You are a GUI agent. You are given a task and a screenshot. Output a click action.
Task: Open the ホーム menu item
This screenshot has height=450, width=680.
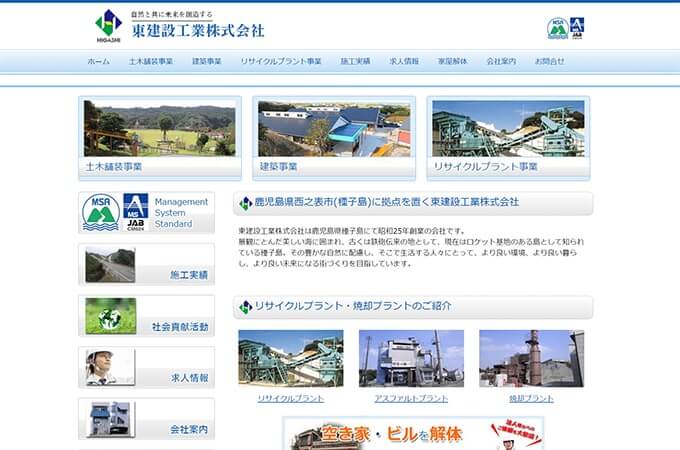pos(98,61)
